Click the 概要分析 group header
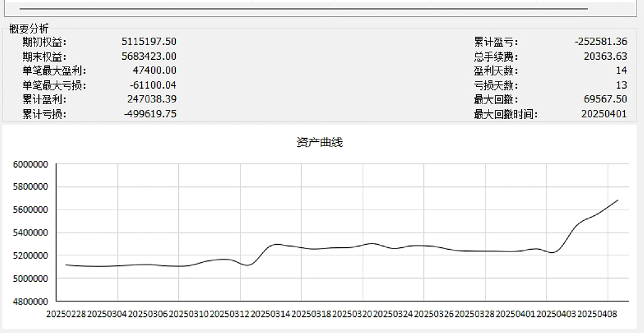Screen dimensions: 644x333 coord(28,28)
